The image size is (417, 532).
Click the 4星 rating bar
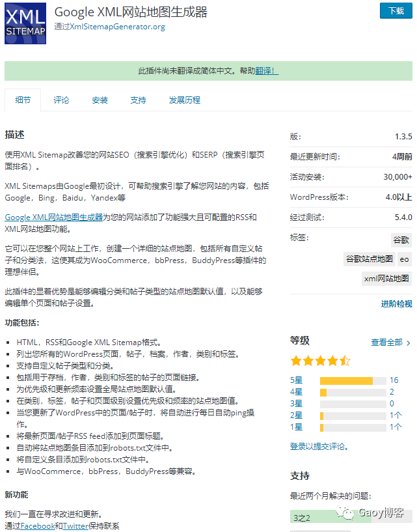[x=353, y=393]
